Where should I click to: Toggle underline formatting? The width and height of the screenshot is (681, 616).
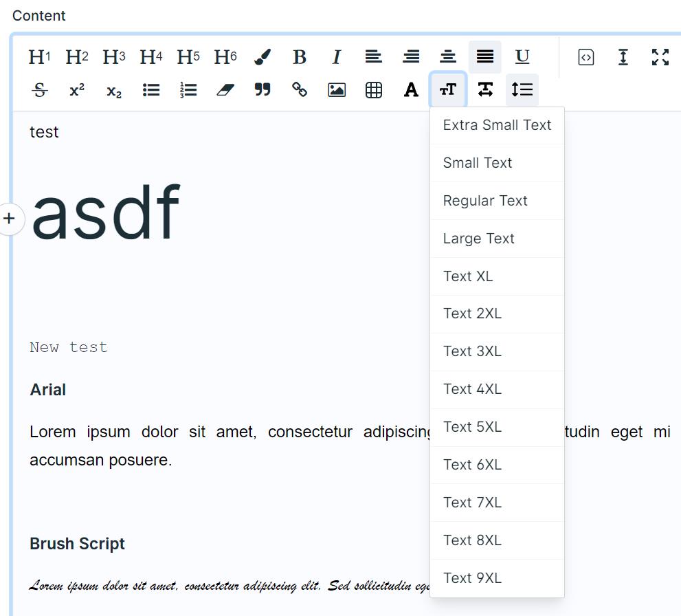(x=522, y=57)
